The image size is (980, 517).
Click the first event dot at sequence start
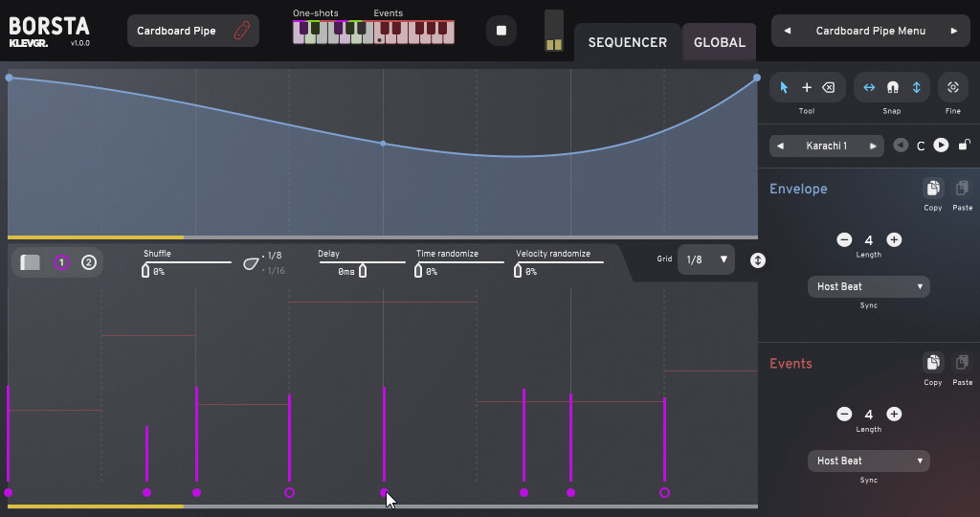(8, 493)
